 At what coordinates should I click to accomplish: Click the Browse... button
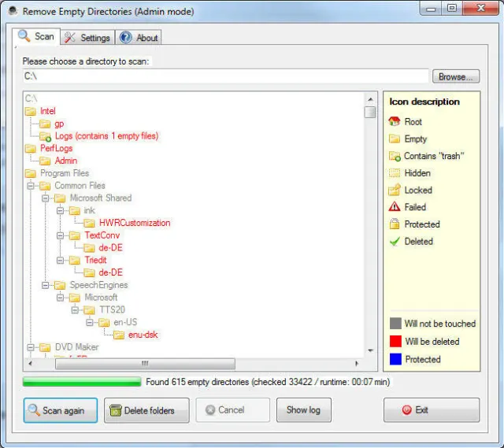pyautogui.click(x=456, y=77)
